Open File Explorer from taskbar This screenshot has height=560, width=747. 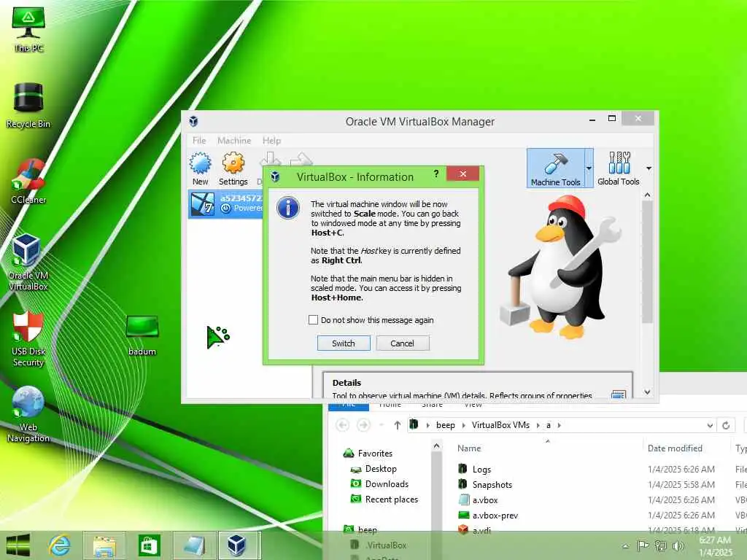[104, 545]
